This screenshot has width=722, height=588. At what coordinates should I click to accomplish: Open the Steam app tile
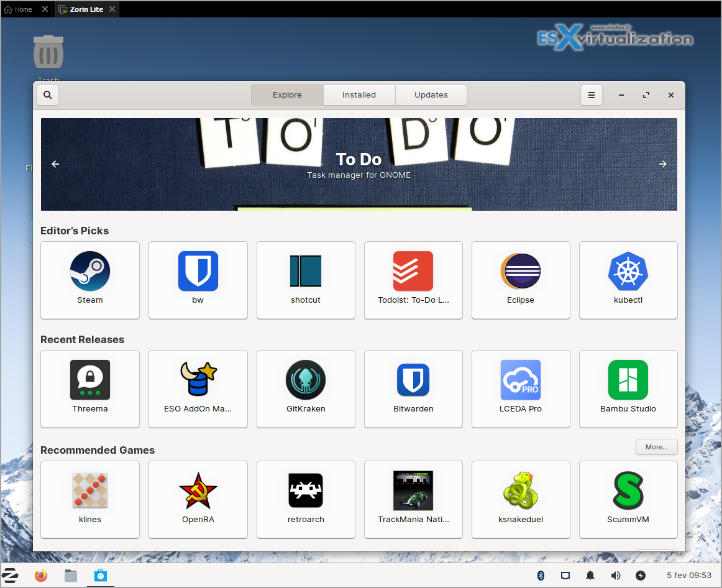pyautogui.click(x=90, y=280)
